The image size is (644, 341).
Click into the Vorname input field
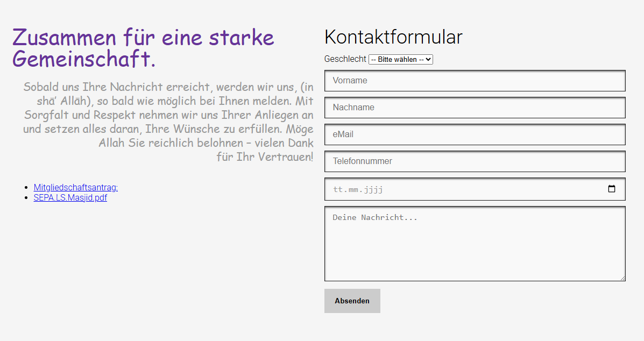[475, 81]
